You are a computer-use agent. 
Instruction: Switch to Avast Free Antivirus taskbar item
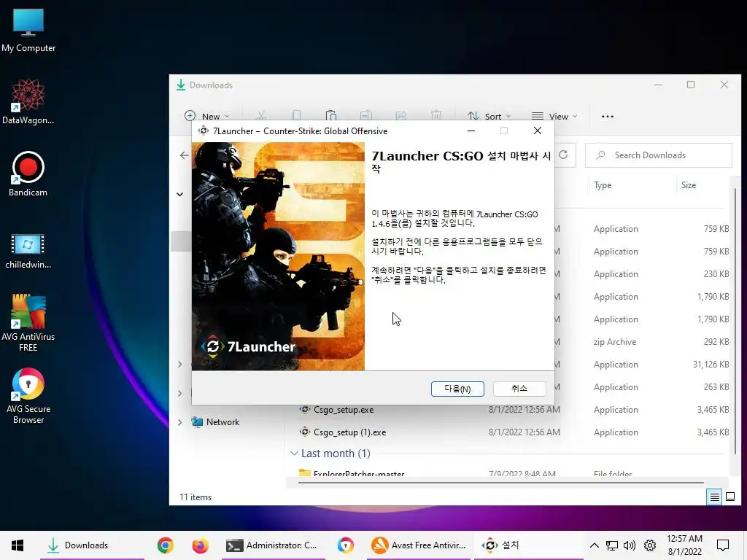pyautogui.click(x=418, y=545)
